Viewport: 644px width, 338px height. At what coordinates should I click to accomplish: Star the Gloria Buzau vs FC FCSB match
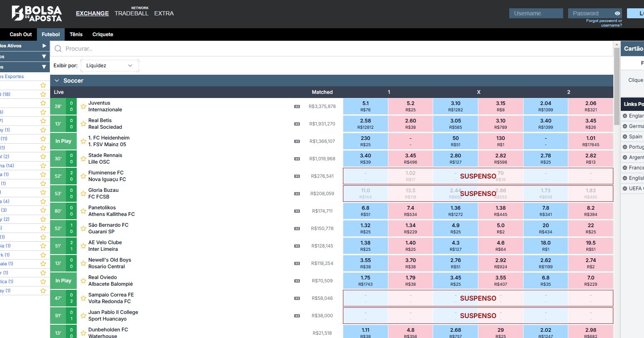click(83, 193)
